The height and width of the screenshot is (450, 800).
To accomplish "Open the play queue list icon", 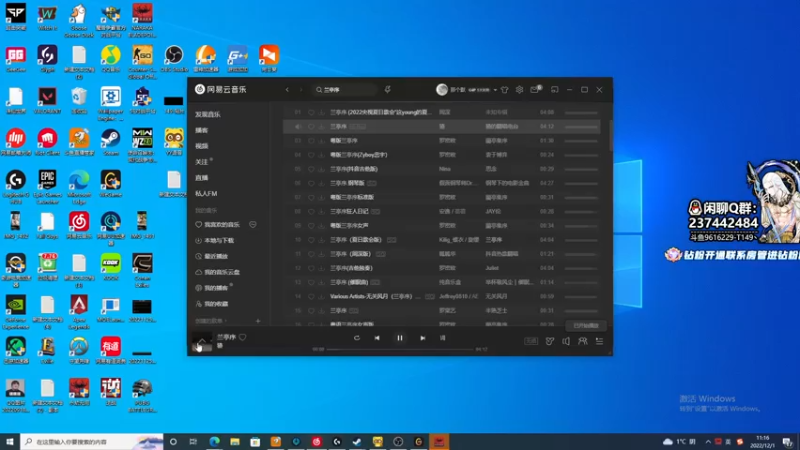I will point(599,341).
